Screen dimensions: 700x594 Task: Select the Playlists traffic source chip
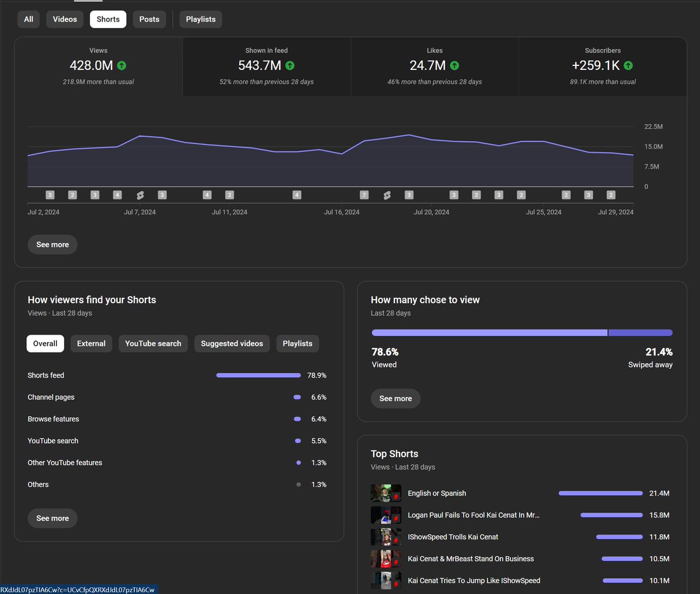click(297, 344)
